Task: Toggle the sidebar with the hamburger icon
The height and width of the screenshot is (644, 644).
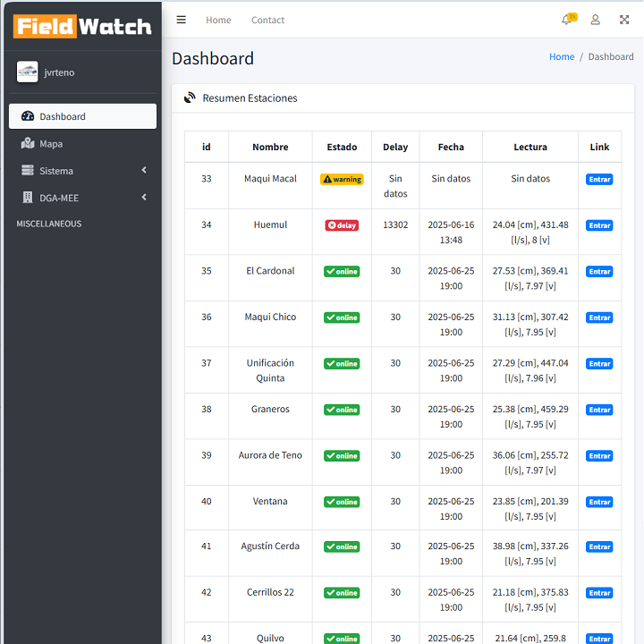Action: [x=182, y=20]
